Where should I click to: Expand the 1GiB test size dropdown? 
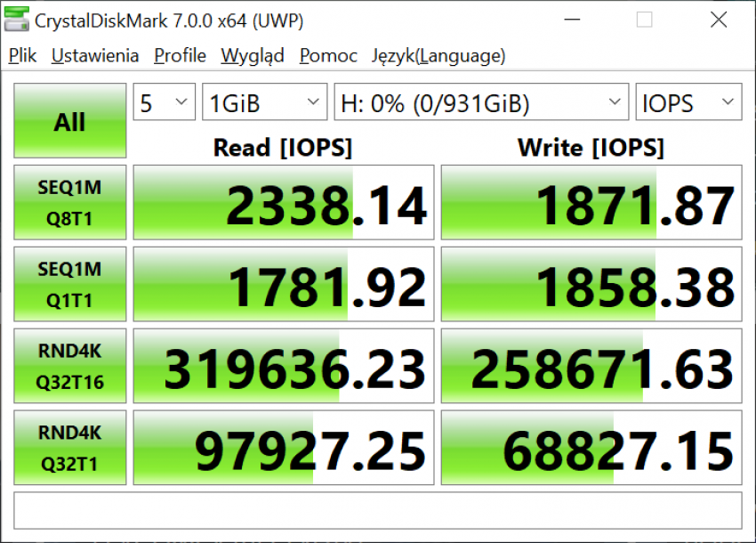[265, 101]
